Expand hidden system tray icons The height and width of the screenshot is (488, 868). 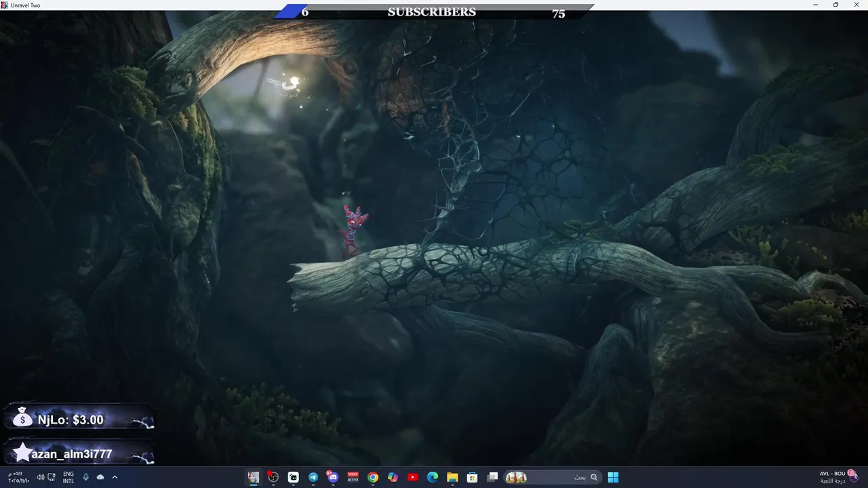coord(115,477)
